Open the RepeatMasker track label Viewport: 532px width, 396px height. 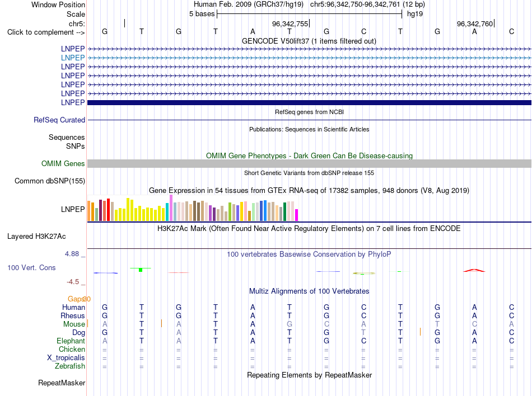click(x=62, y=383)
